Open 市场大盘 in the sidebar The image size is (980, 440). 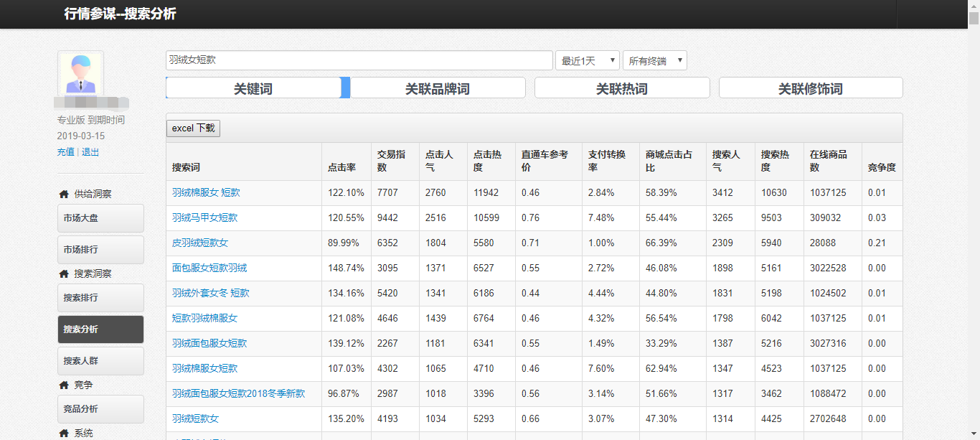pyautogui.click(x=100, y=218)
